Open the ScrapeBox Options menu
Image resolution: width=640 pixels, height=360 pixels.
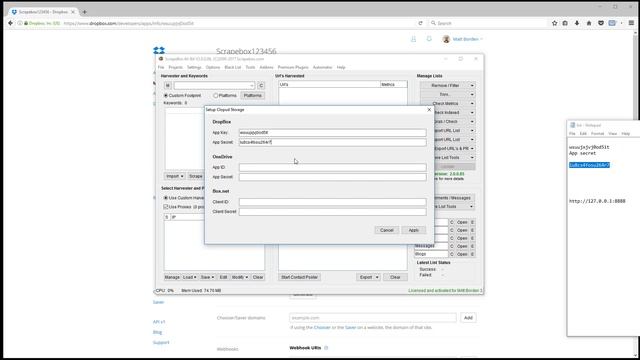click(213, 67)
